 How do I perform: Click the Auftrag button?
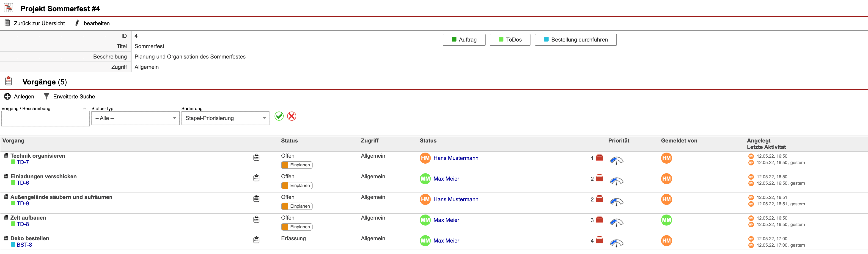tap(464, 39)
